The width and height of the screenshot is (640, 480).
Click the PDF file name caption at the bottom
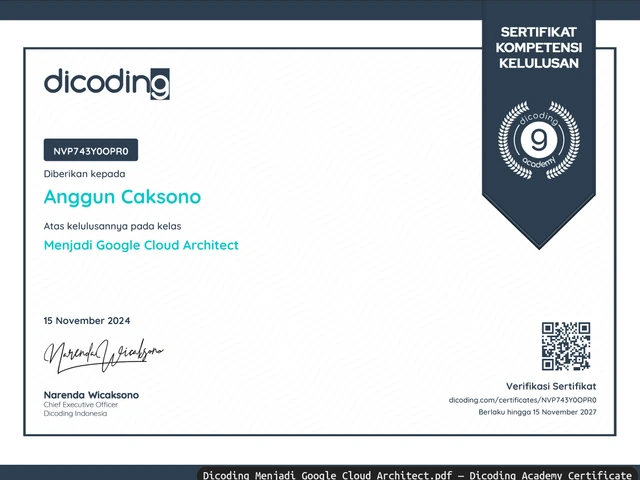pyautogui.click(x=418, y=475)
